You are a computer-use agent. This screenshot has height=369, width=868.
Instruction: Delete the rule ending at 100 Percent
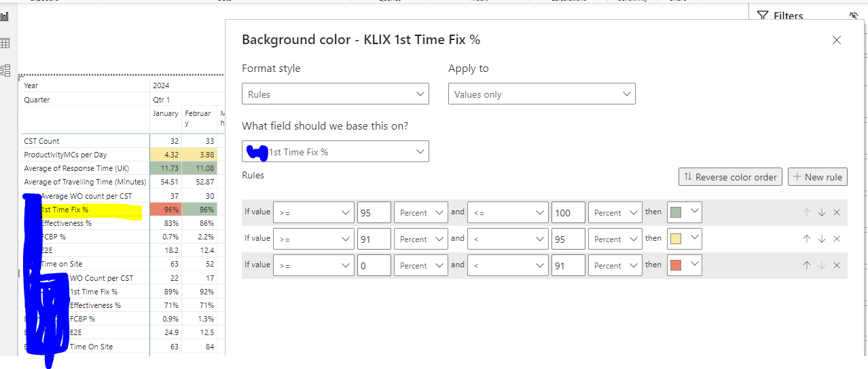[x=837, y=212]
